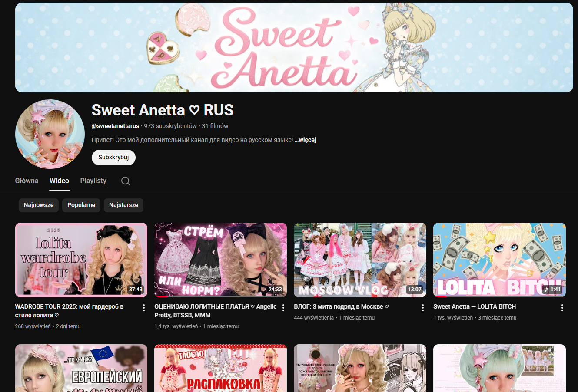Click the @sweetanettarus channel handle

pos(115,126)
